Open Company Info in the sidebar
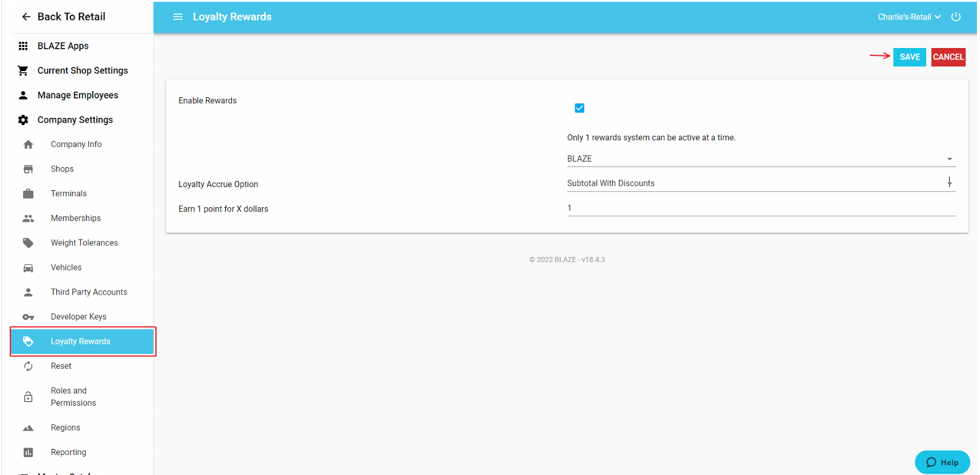The width and height of the screenshot is (980, 475). point(76,145)
